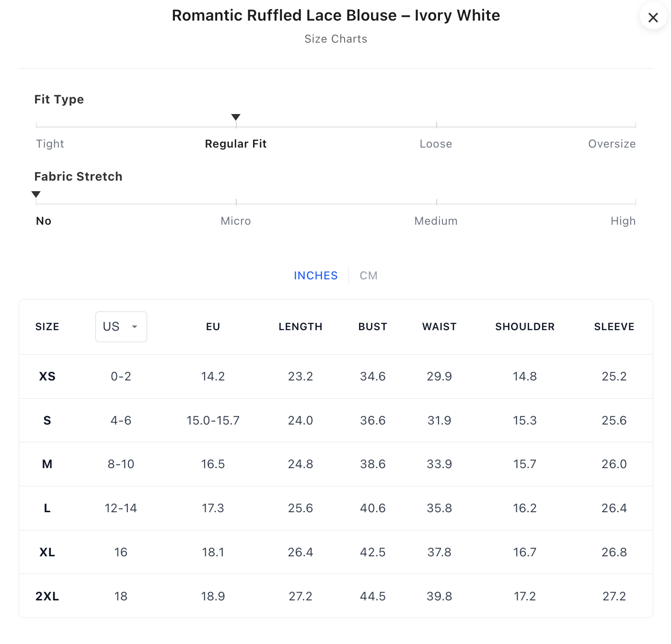Select INCHES measurement unit
Screen dimensions: 671x644
315,276
